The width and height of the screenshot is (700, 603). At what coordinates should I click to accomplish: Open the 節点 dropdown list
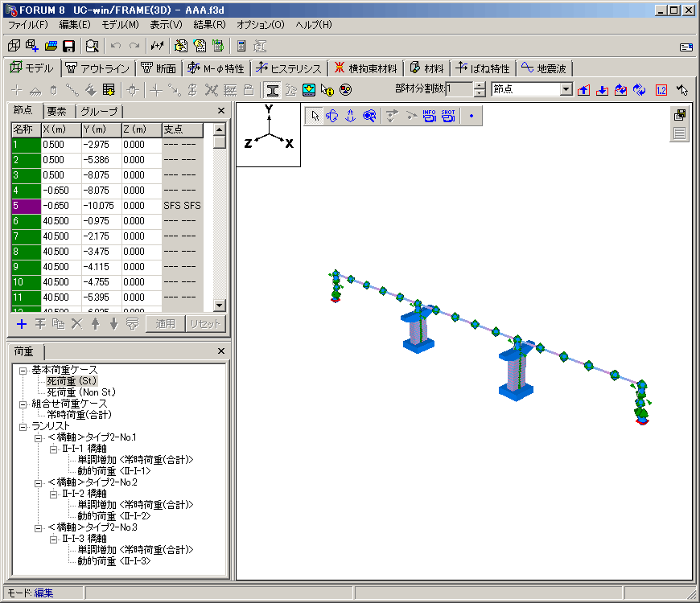[566, 89]
